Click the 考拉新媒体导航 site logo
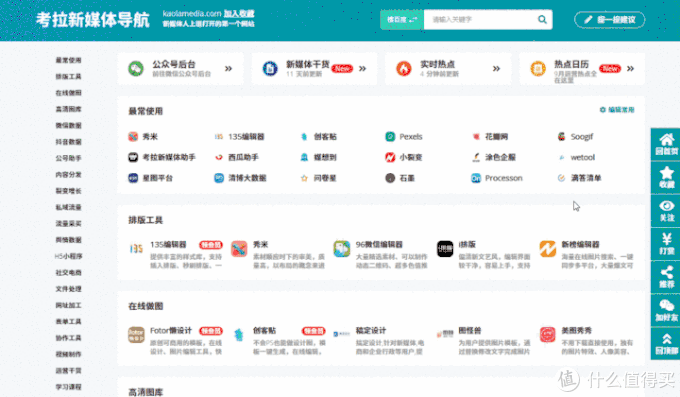 click(93, 20)
